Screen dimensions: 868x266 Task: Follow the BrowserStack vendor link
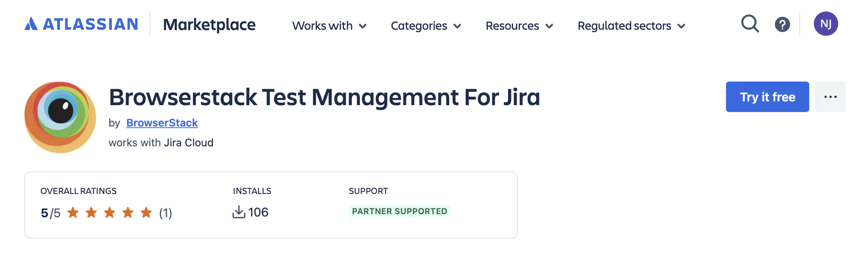click(162, 123)
